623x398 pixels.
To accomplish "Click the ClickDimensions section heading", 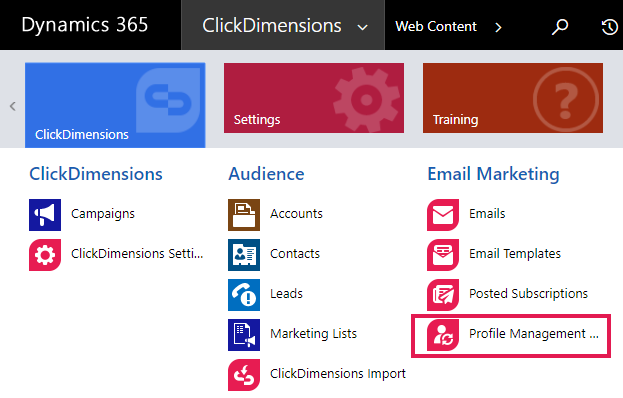I will point(96,174).
